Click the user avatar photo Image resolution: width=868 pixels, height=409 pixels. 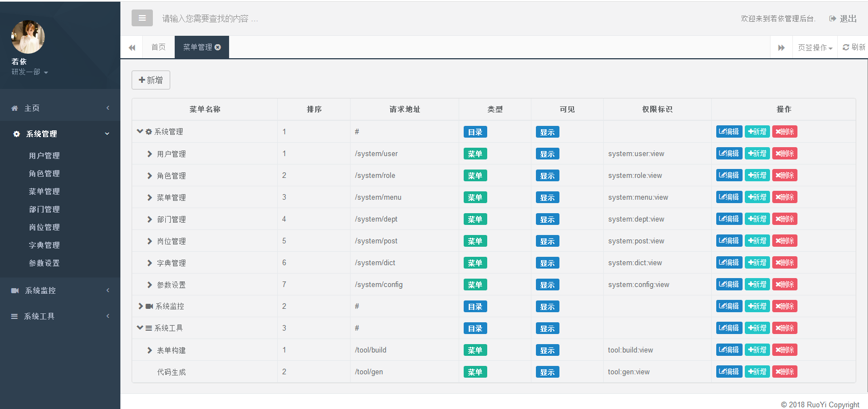[x=28, y=37]
